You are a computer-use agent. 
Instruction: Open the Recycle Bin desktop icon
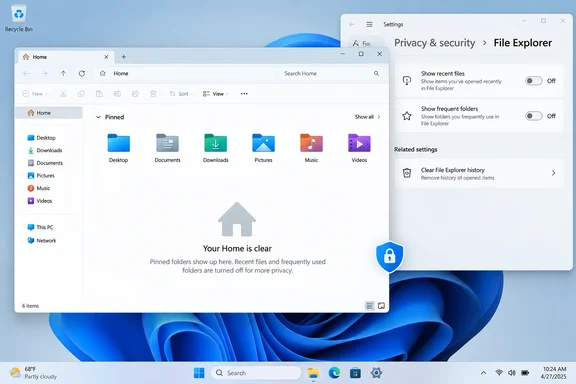coord(18,18)
